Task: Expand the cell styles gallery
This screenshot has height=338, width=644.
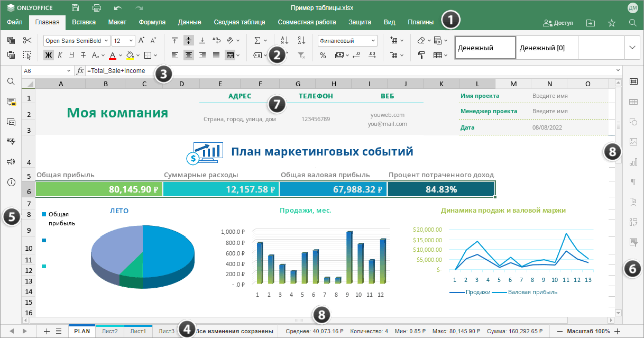Action: (632, 47)
